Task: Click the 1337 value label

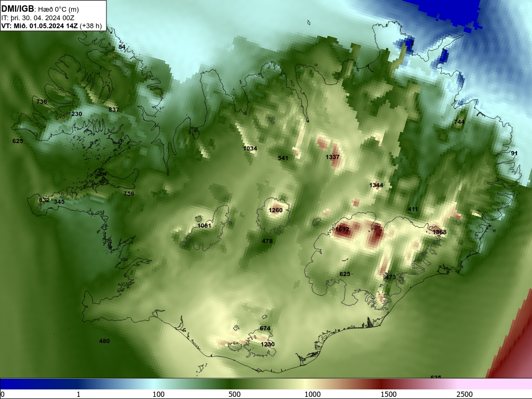Action: click(x=332, y=157)
